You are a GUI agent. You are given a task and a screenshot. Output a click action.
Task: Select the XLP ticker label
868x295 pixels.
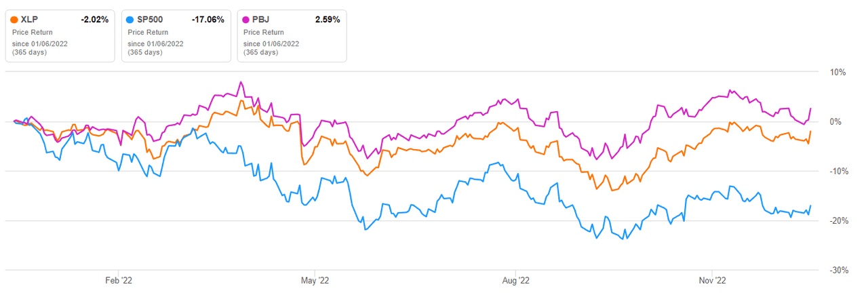pos(31,20)
